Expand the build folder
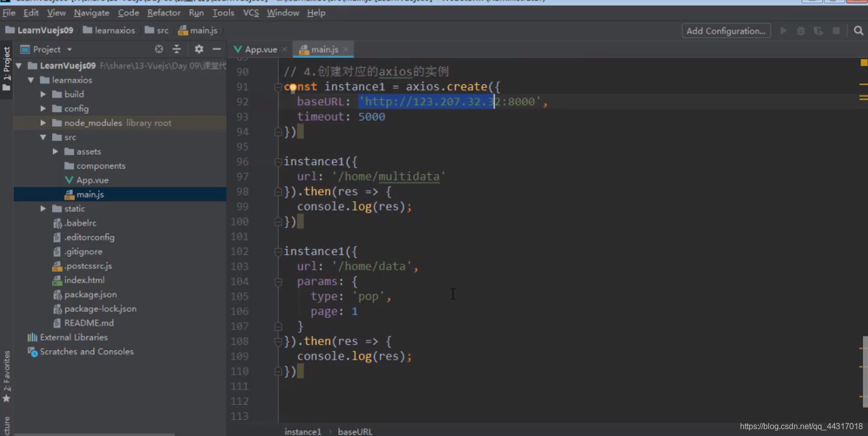 43,94
